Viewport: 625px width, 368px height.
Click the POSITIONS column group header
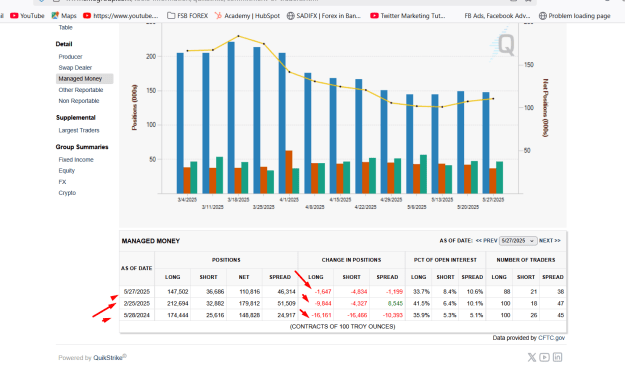click(226, 260)
